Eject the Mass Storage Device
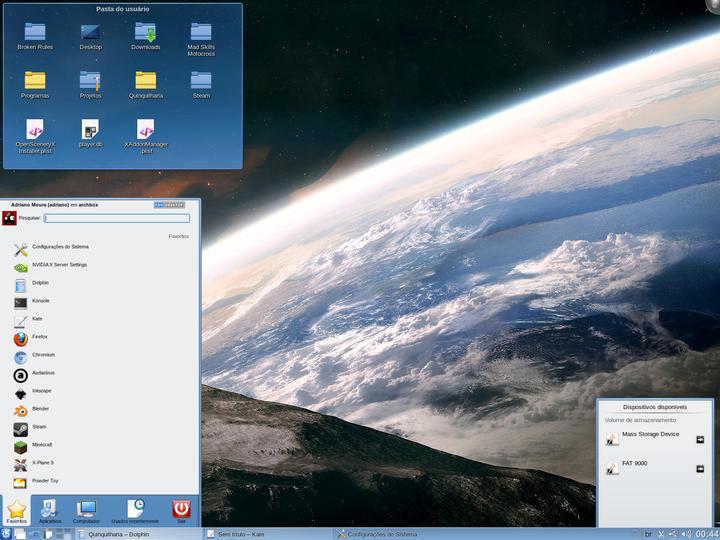The width and height of the screenshot is (720, 540). (700, 439)
